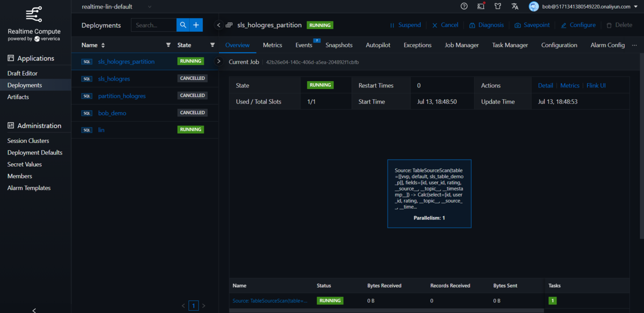The width and height of the screenshot is (644, 313).
Task: Open the Events tab
Action: pyautogui.click(x=304, y=45)
